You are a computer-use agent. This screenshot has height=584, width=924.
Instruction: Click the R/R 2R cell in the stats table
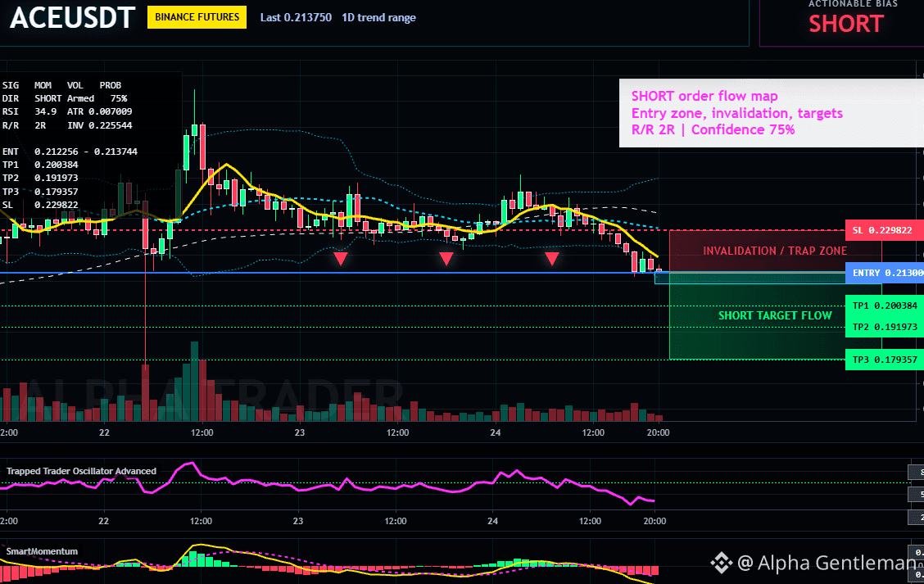(x=24, y=125)
